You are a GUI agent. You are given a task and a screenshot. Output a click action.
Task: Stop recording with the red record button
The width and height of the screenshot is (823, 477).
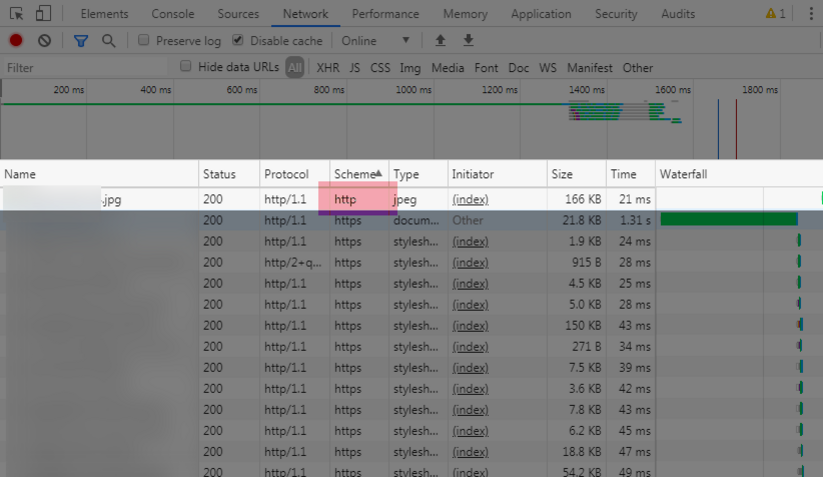16,40
